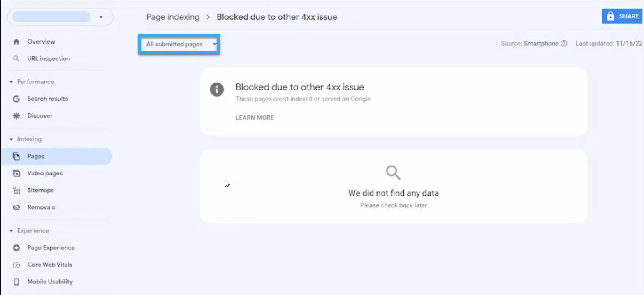Open Pages in the sidebar
The height and width of the screenshot is (295, 644).
(x=36, y=157)
